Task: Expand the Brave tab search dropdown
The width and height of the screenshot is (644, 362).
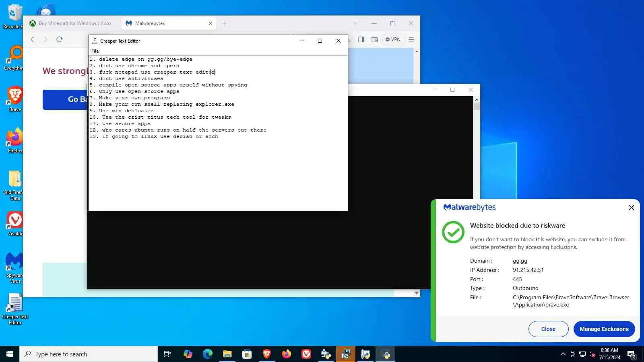Action: (355, 23)
